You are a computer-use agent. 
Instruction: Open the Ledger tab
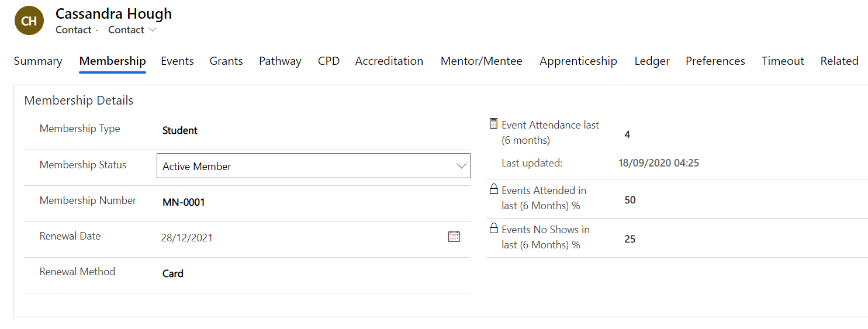[652, 61]
